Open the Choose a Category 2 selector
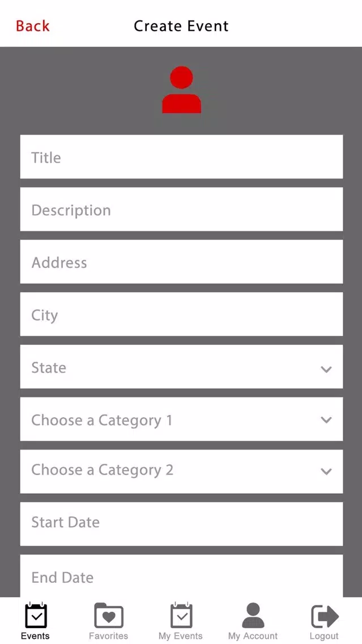 (181, 472)
